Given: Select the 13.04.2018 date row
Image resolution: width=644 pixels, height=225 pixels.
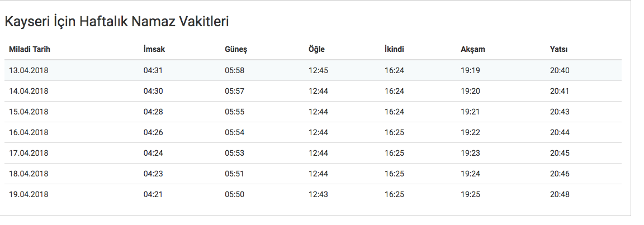Looking at the screenshot, I should pos(29,70).
